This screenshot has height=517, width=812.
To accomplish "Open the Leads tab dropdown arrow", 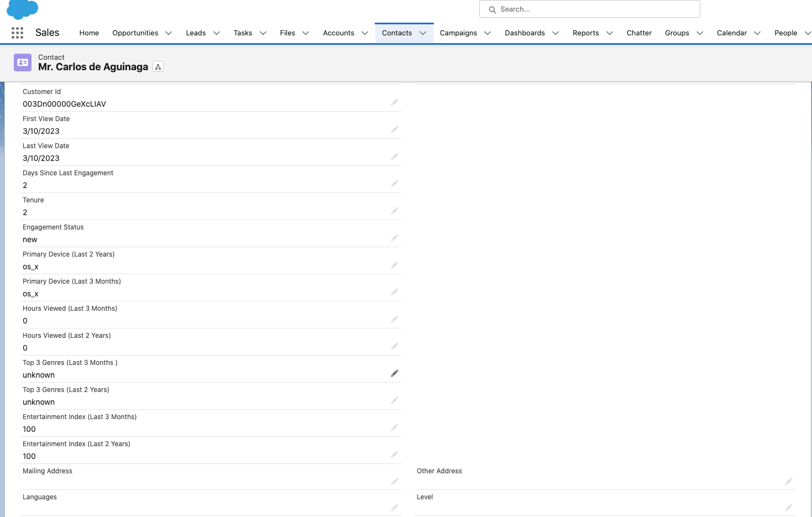I will 217,33.
